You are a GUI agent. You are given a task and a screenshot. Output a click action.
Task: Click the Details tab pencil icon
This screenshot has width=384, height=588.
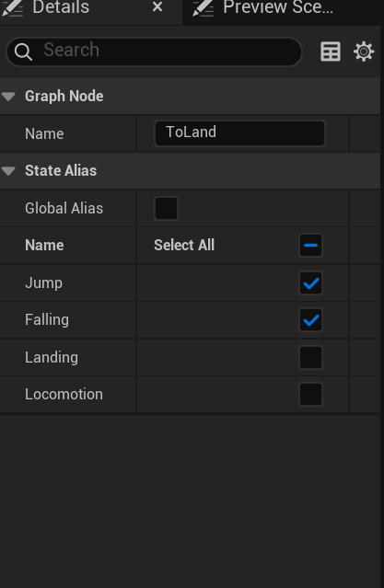(12, 7)
